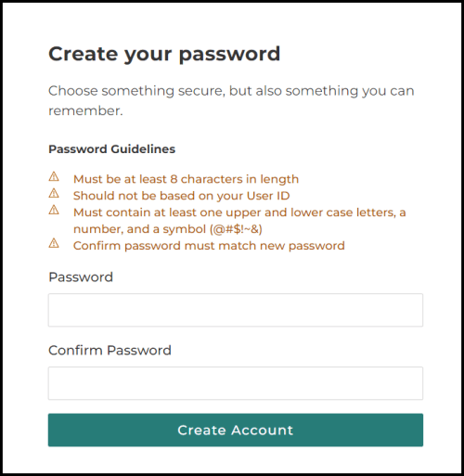Click warning icon beside upper and lower case guideline
464x476 pixels.
[x=54, y=211]
